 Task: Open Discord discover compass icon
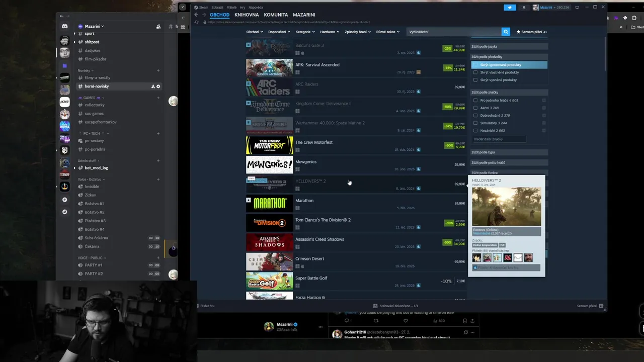(x=64, y=212)
